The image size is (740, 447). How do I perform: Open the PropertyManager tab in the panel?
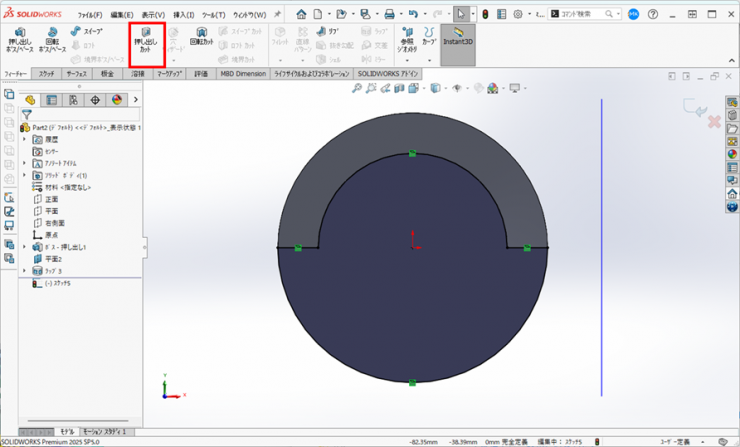tap(52, 100)
